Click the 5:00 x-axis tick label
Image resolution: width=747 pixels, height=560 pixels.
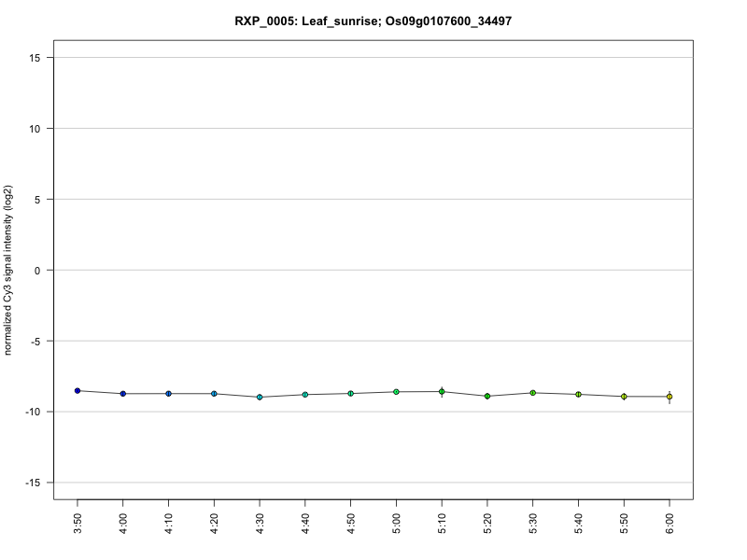(x=396, y=524)
